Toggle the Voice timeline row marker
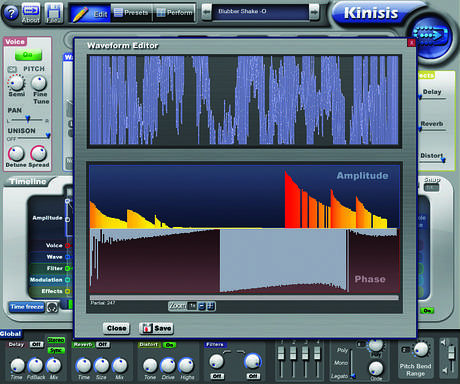The width and height of the screenshot is (460, 384). [x=67, y=246]
